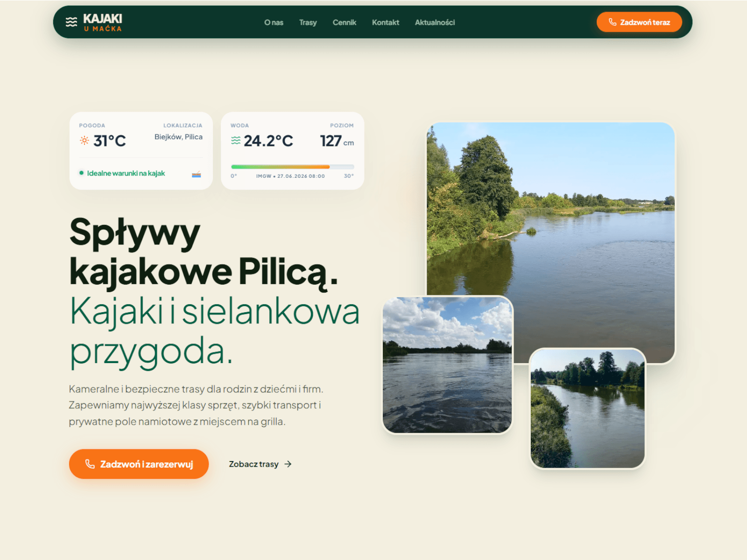Click the 24.2°C water temperature value
The width and height of the screenshot is (747, 560).
(268, 140)
